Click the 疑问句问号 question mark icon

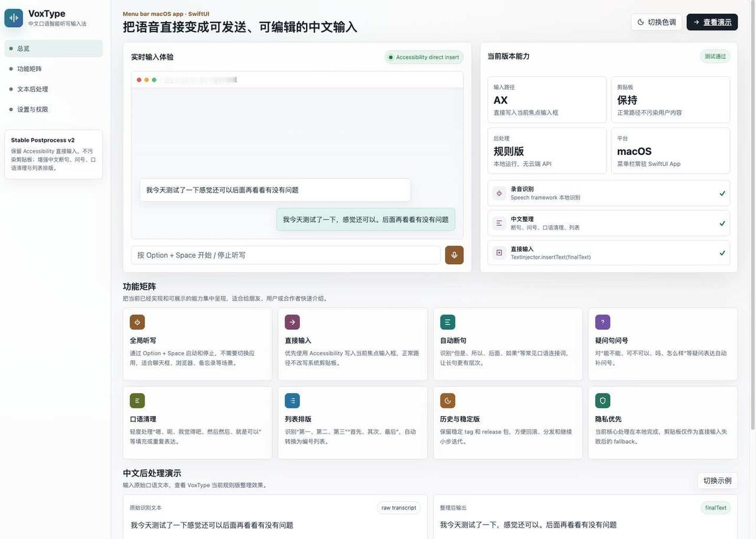[602, 322]
